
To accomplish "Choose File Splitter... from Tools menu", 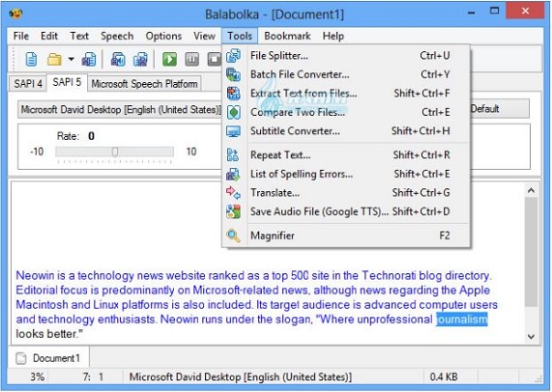I will [346, 56].
